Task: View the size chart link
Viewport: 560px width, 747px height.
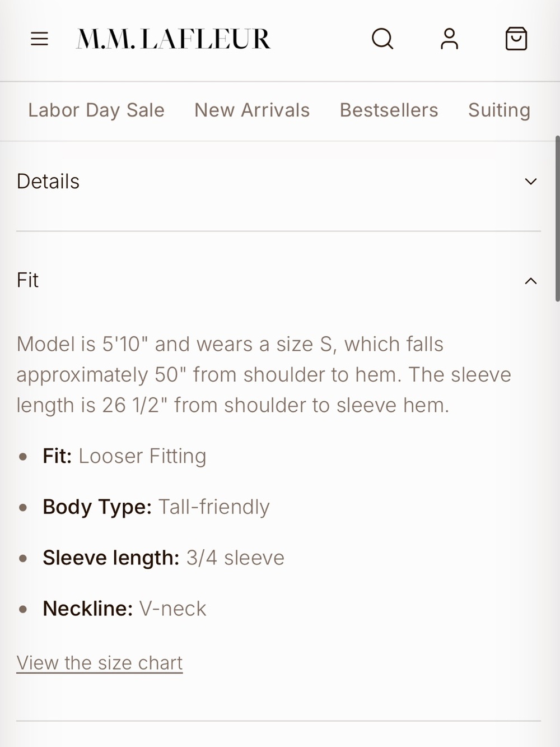Action: click(100, 663)
